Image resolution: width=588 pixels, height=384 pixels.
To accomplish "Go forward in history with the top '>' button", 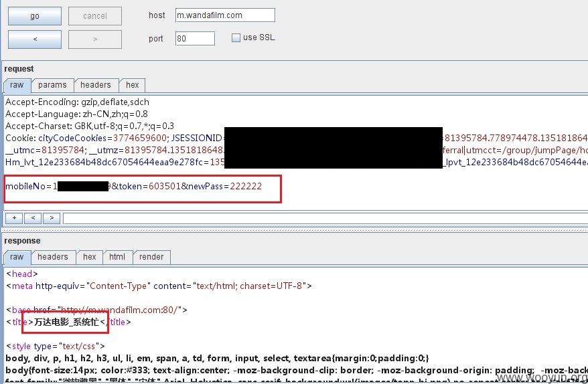I will click(x=95, y=39).
